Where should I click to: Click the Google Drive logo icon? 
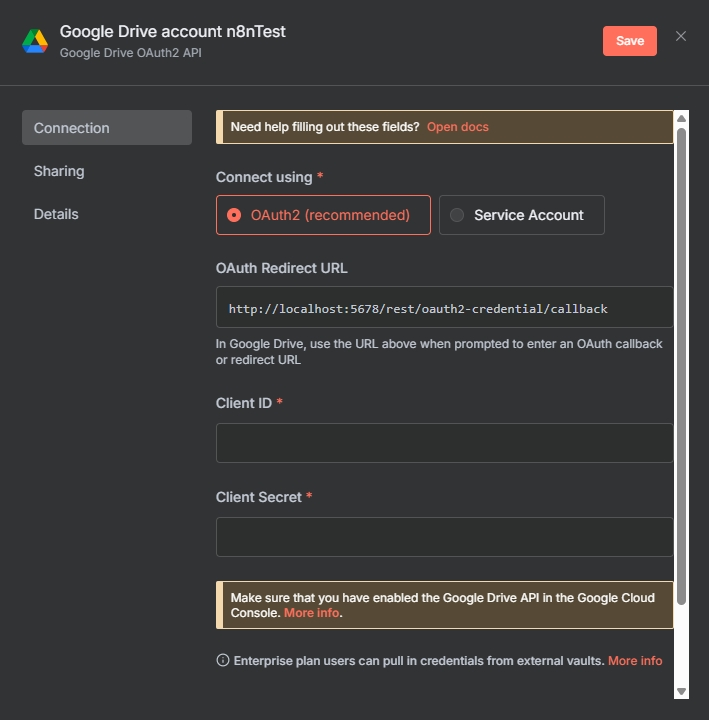35,41
